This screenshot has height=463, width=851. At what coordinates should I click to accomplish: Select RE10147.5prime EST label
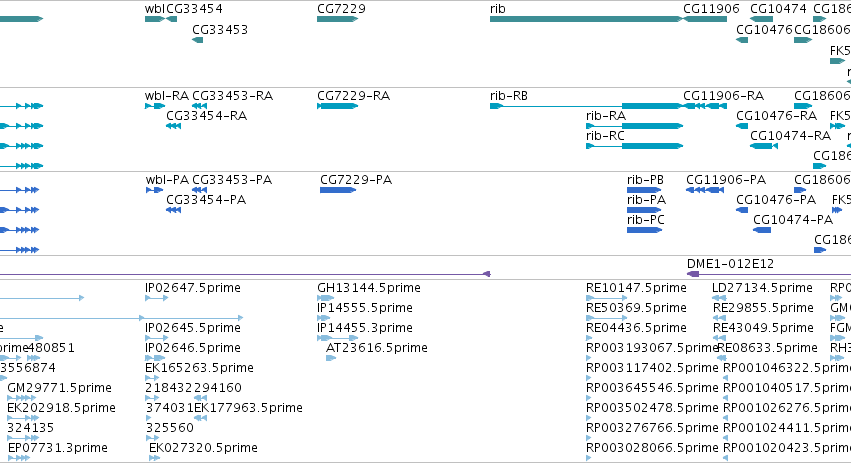(636, 288)
